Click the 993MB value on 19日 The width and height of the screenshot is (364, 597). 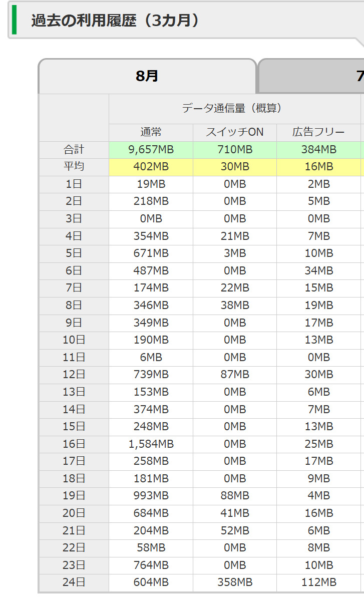(151, 496)
